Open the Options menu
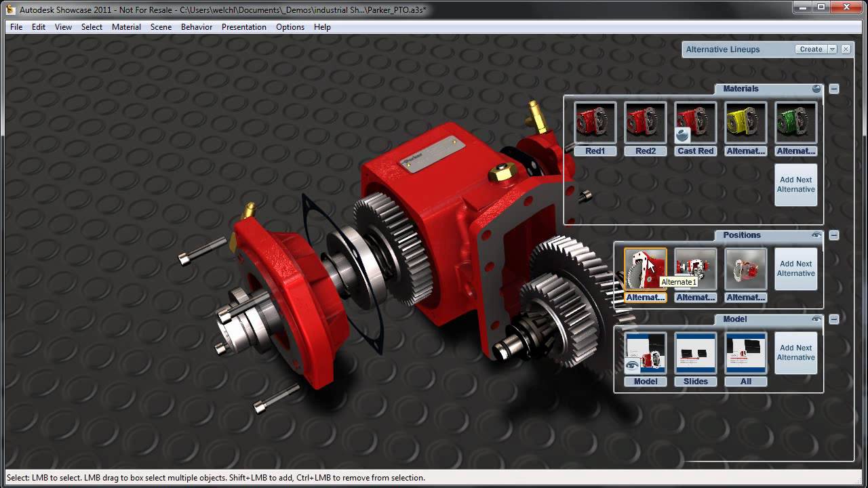The image size is (868, 488). tap(290, 27)
